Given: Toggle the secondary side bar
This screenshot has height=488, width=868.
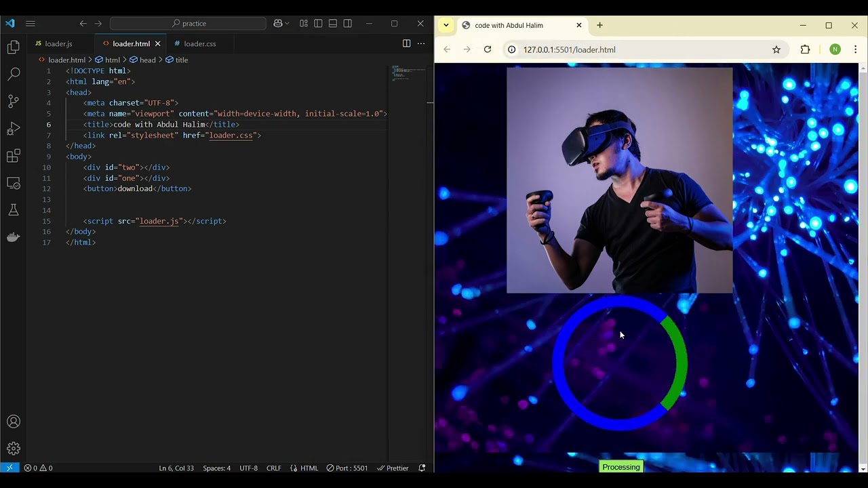Looking at the screenshot, I should click(x=348, y=23).
